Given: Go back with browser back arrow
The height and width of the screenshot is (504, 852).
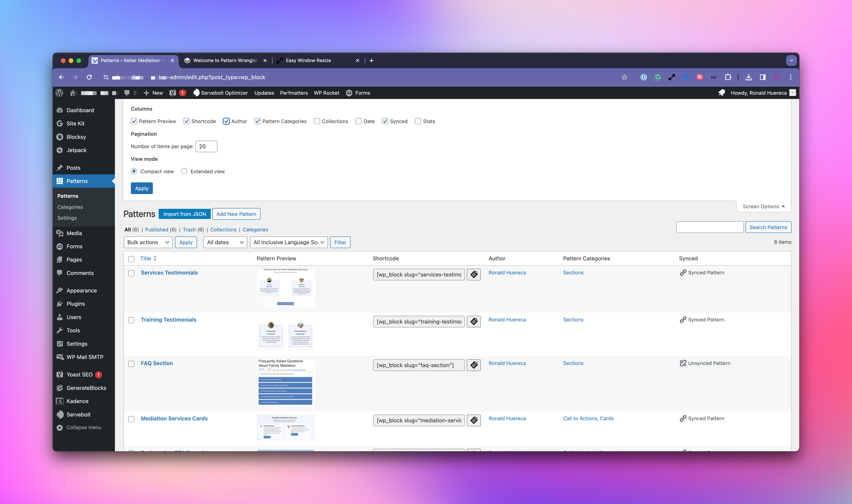Looking at the screenshot, I should pos(61,77).
